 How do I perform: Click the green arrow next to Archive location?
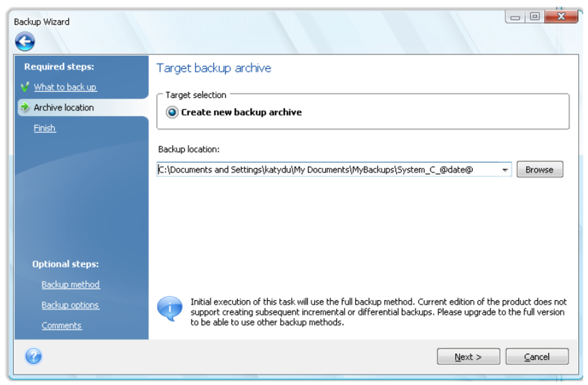click(x=25, y=107)
